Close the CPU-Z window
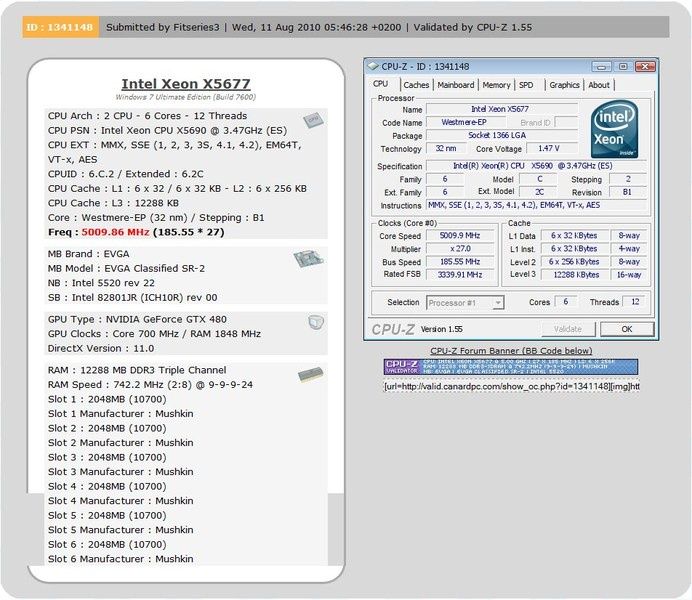The height and width of the screenshot is (600, 692). coord(645,67)
